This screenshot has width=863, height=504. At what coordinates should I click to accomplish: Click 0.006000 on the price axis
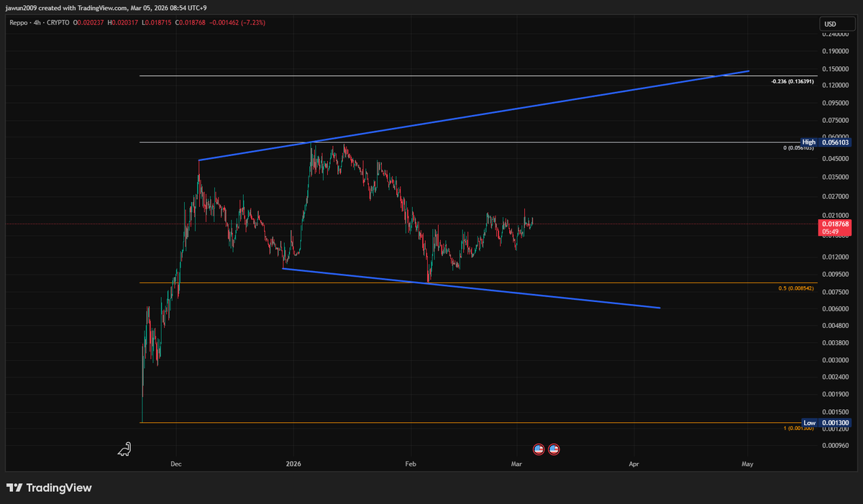(834, 308)
